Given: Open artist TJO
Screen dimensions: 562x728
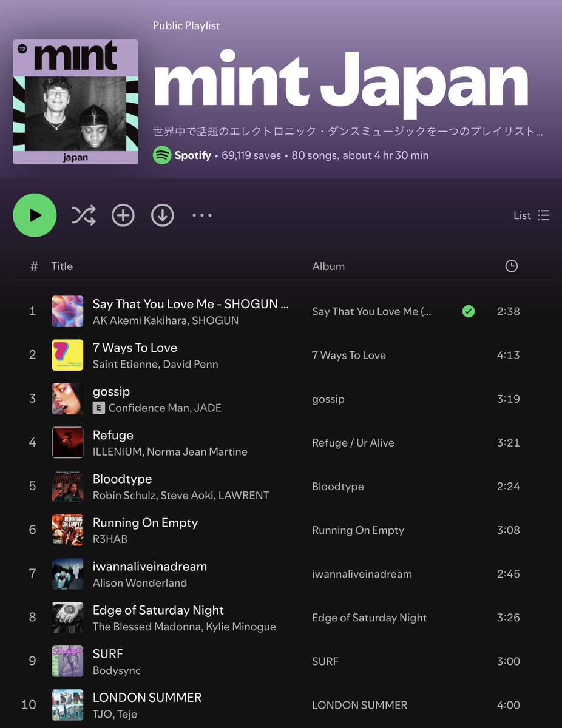Looking at the screenshot, I should pyautogui.click(x=101, y=713).
